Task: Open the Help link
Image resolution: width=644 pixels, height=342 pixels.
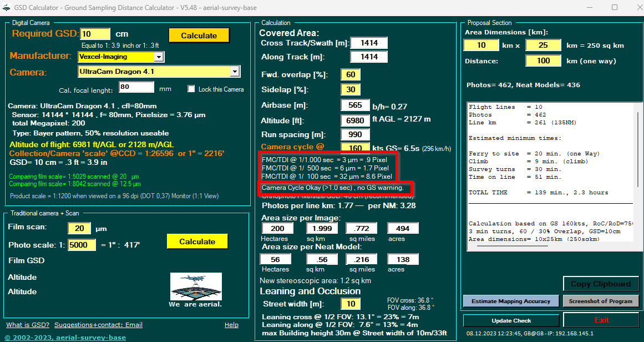Action: (x=231, y=325)
